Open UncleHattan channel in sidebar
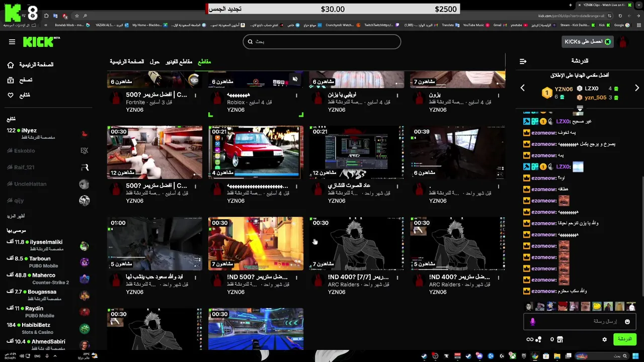The height and width of the screenshot is (362, 644). click(x=48, y=184)
